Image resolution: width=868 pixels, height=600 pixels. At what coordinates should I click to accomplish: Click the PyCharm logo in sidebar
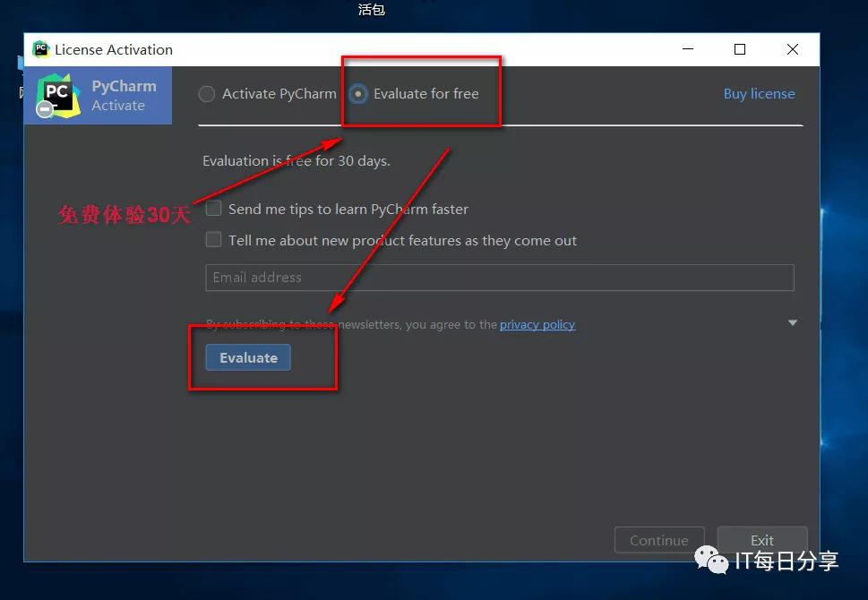pos(57,95)
